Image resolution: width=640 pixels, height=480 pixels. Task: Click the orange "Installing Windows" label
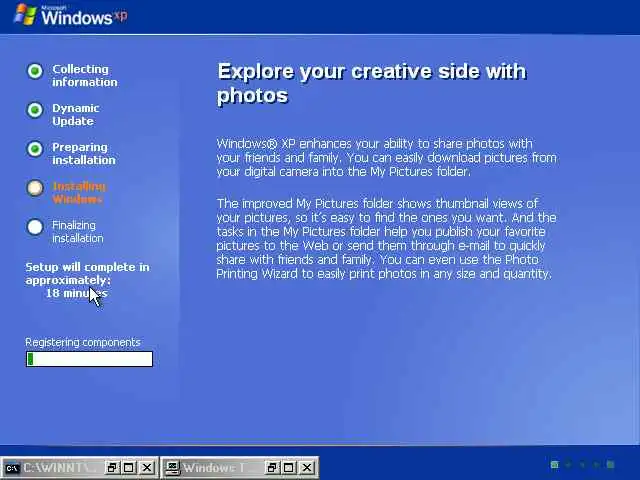point(79,193)
